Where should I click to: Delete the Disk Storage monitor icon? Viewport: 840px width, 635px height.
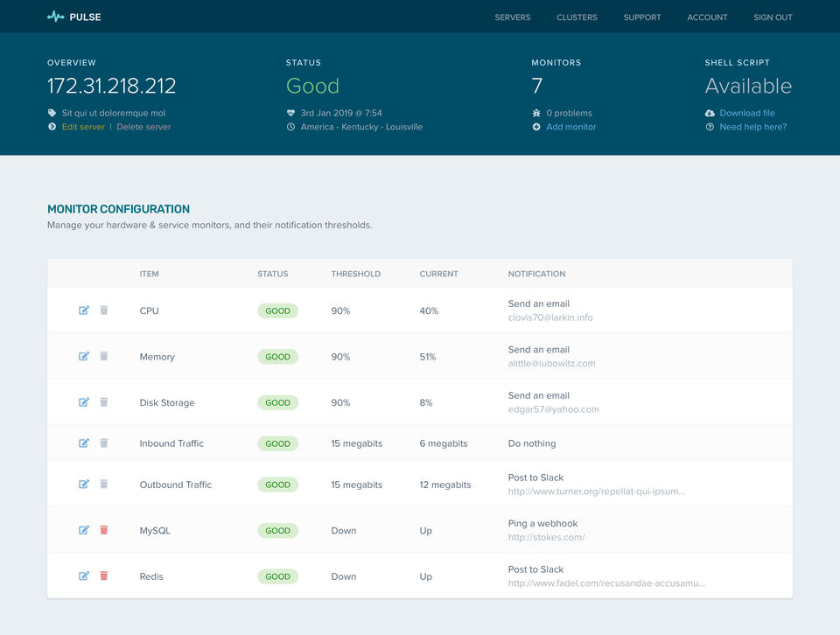click(x=104, y=402)
